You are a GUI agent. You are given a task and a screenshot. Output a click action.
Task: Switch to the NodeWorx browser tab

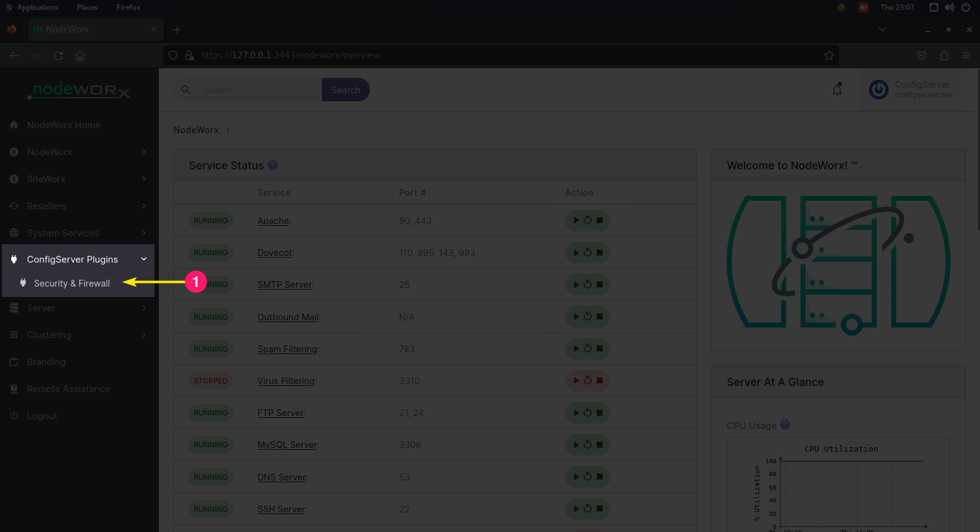click(x=94, y=29)
